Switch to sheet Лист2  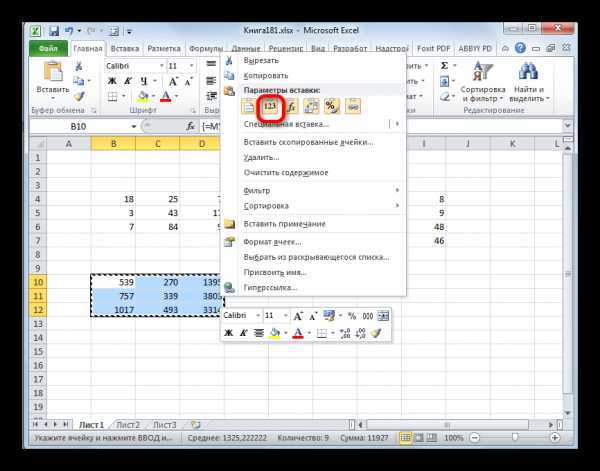pos(128,425)
